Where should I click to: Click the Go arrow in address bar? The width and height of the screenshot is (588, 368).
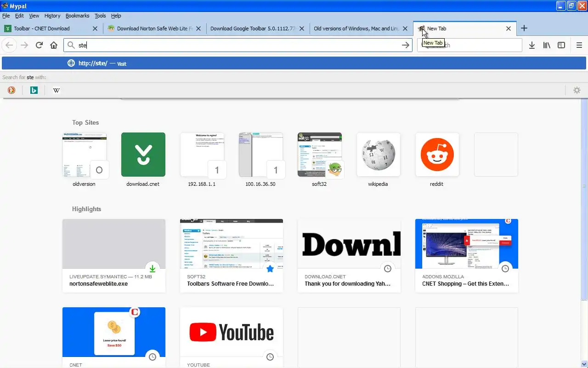pos(405,45)
